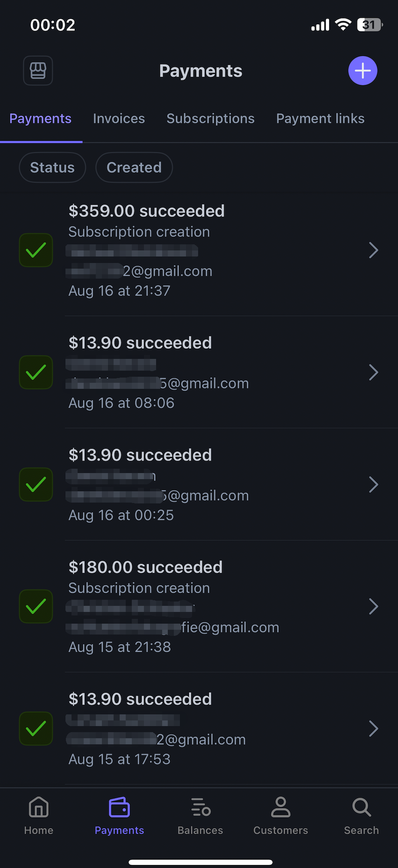The height and width of the screenshot is (868, 398).
Task: Go to Home in bottom navigation
Action: pos(39,816)
